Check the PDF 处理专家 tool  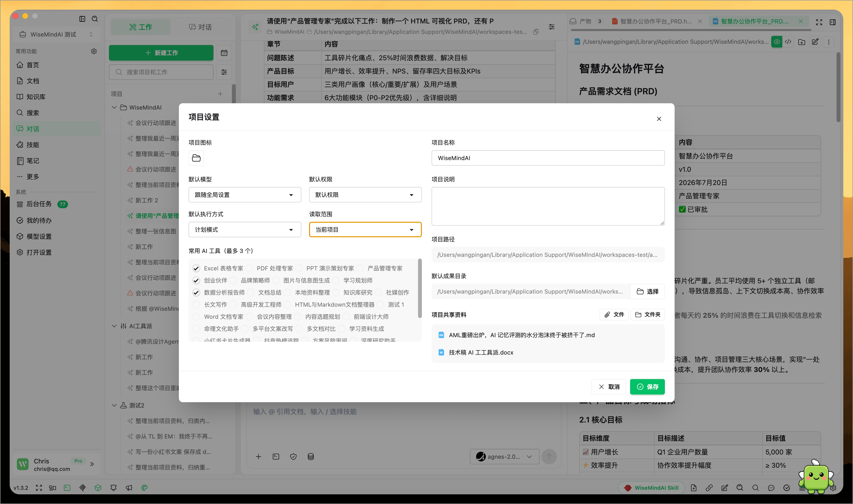(x=249, y=268)
